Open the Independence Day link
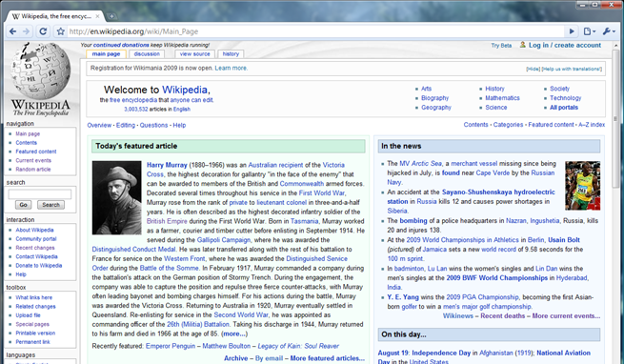The image size is (624, 364). (x=441, y=353)
